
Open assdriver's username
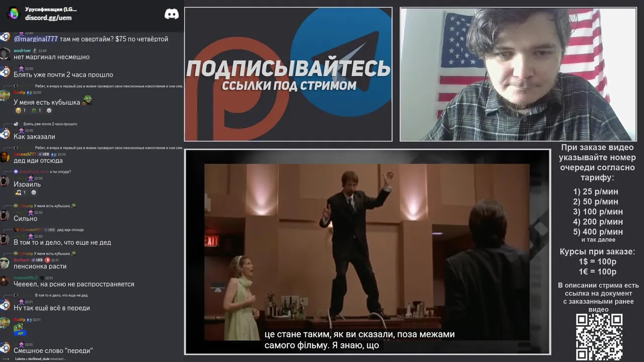pos(22,51)
